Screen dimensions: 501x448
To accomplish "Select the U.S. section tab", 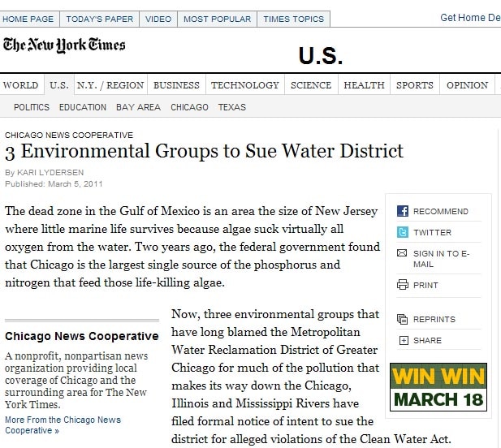I will click(x=59, y=85).
